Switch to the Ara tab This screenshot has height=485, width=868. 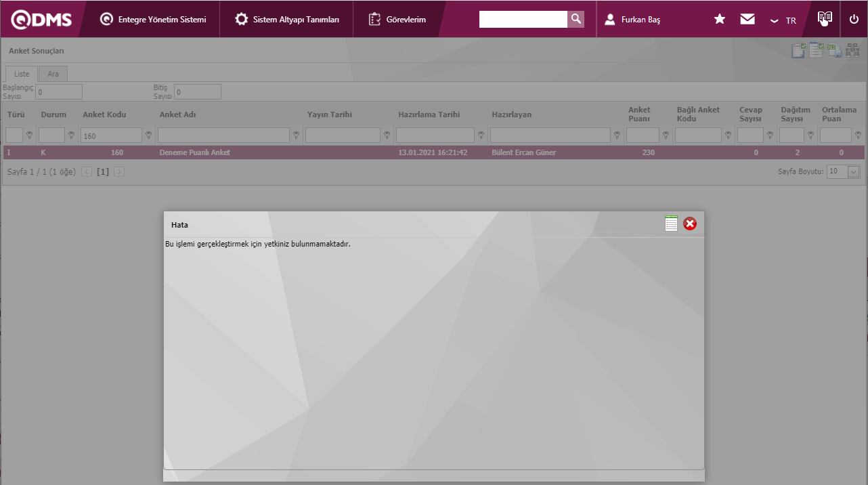[x=53, y=74]
